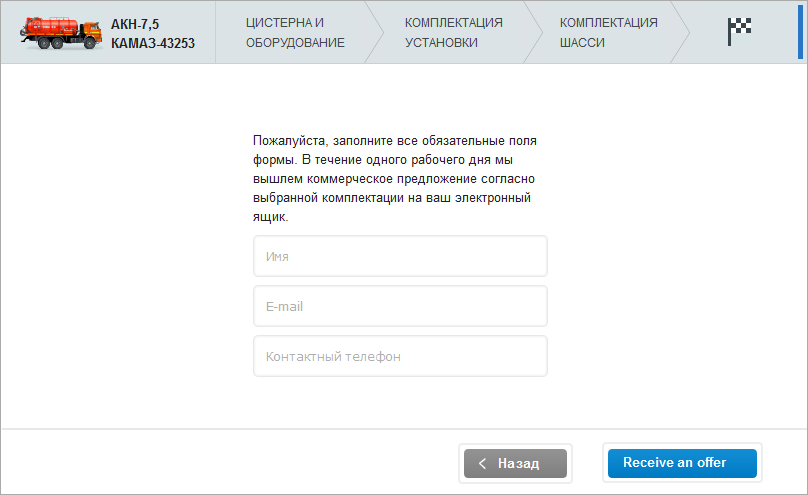
Task: Click the АКН-7,5 model title
Action: point(135,24)
